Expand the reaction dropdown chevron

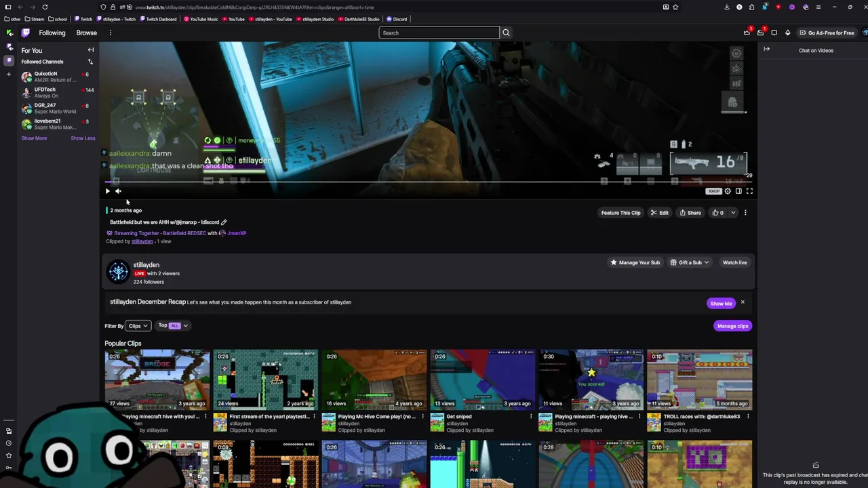732,213
